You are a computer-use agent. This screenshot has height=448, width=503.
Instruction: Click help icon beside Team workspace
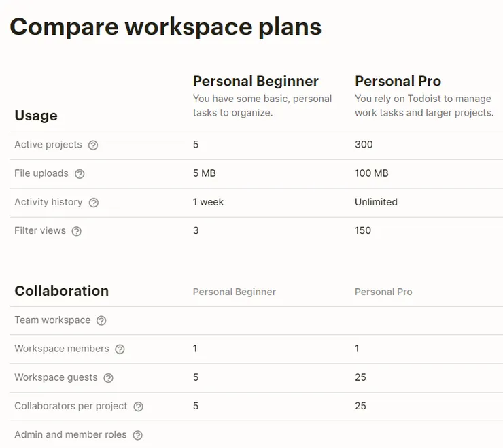pos(101,320)
